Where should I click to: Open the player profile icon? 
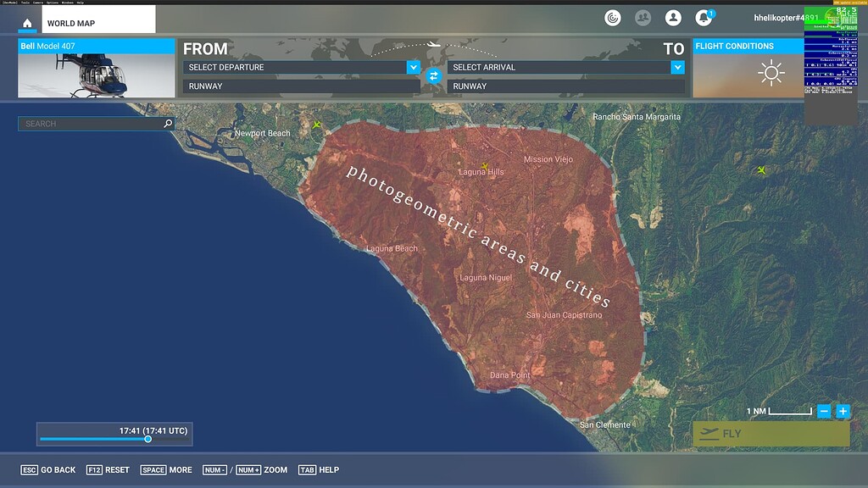point(673,18)
